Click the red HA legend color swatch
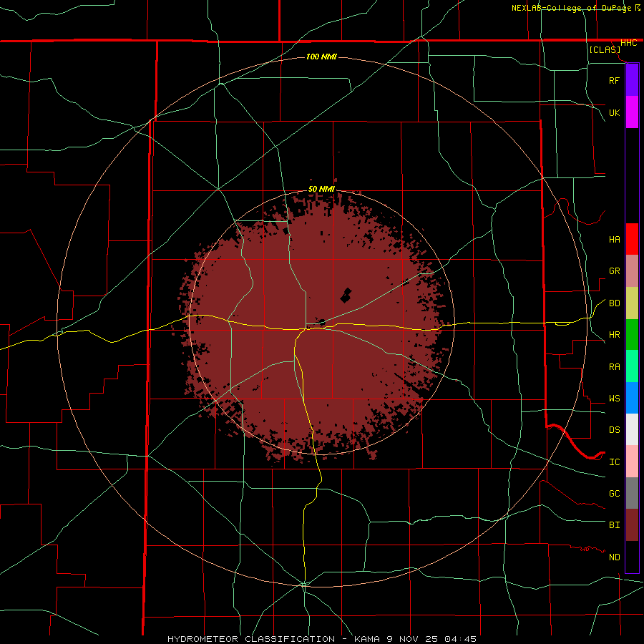644x644 pixels. coord(632,239)
